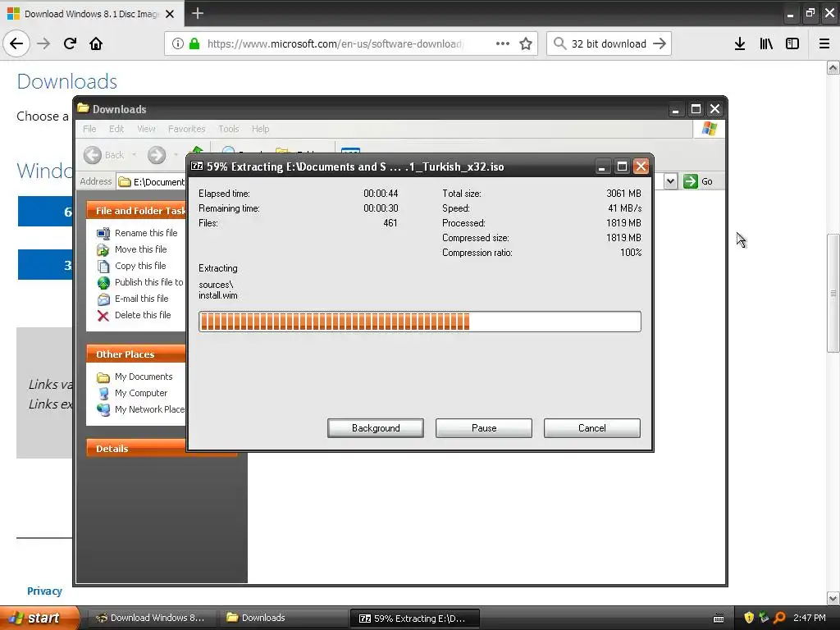Open site information icon in URL bar
This screenshot has width=840, height=630.
click(x=178, y=43)
